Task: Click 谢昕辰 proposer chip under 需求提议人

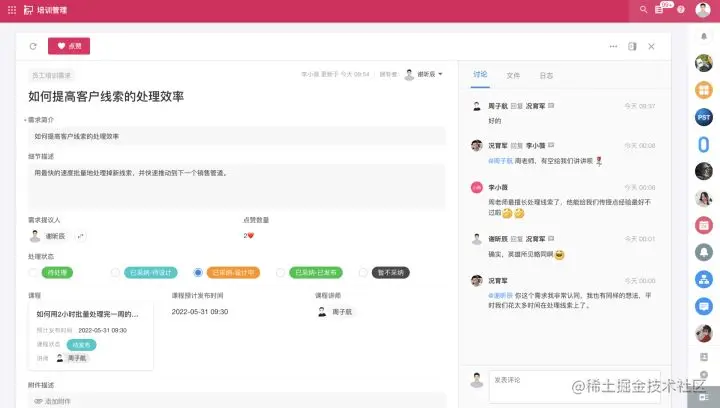Action: (48, 236)
